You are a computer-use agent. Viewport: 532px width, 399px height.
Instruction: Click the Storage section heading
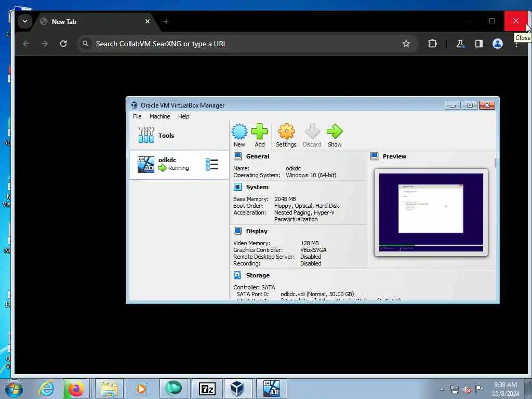tap(258, 275)
